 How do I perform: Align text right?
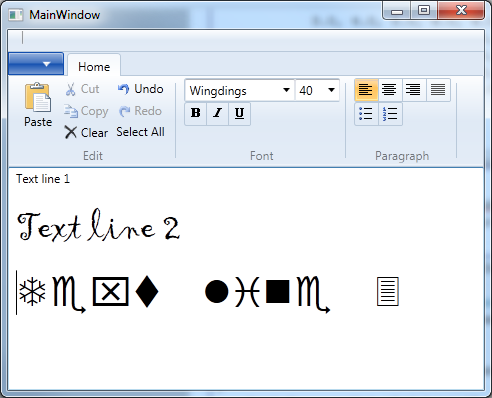click(414, 90)
